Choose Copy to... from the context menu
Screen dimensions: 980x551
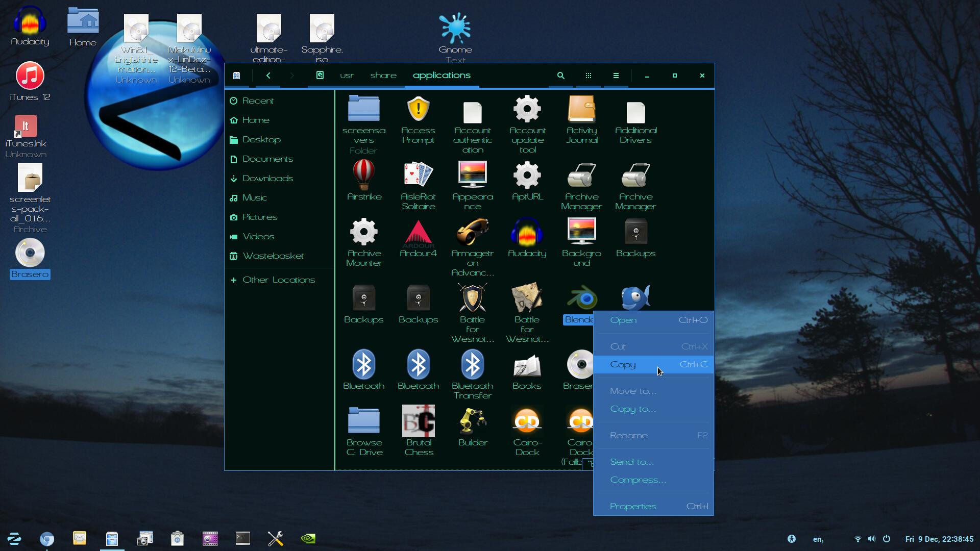(653, 409)
